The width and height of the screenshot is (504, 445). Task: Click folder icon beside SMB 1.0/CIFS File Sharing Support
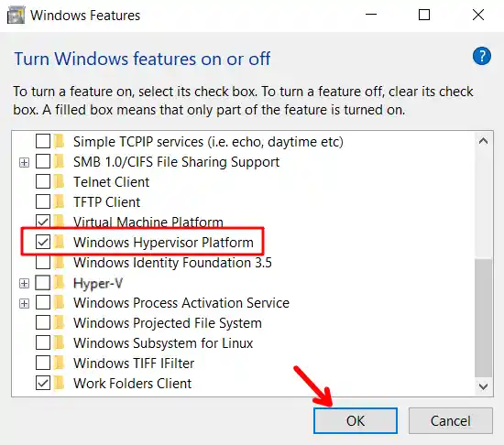60,161
